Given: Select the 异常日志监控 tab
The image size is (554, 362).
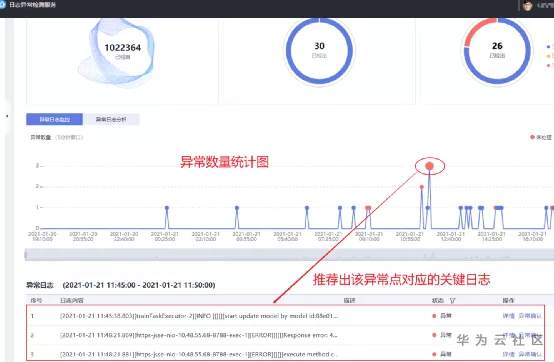Looking at the screenshot, I should click(x=54, y=119).
